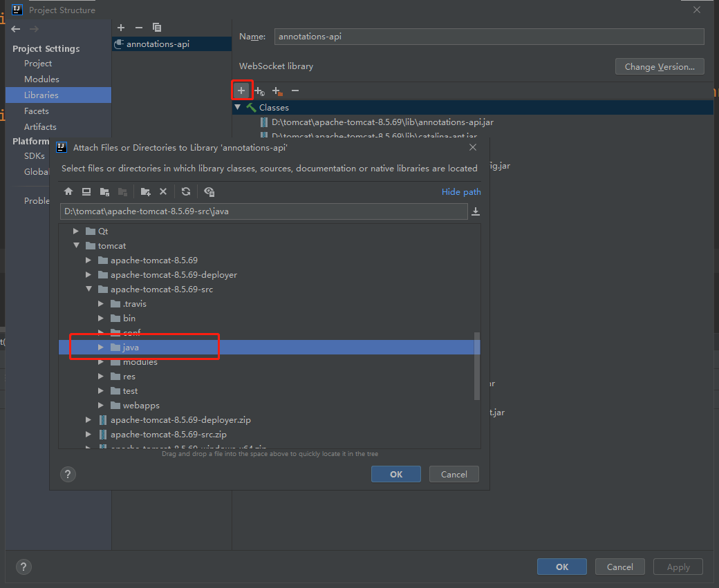
Task: Open Modules settings section
Action: tap(41, 79)
